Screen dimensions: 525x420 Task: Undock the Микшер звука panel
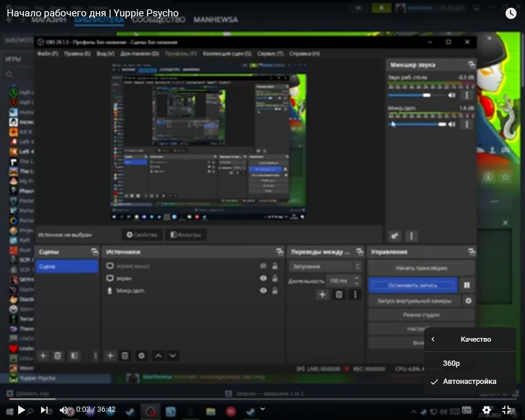[471, 64]
